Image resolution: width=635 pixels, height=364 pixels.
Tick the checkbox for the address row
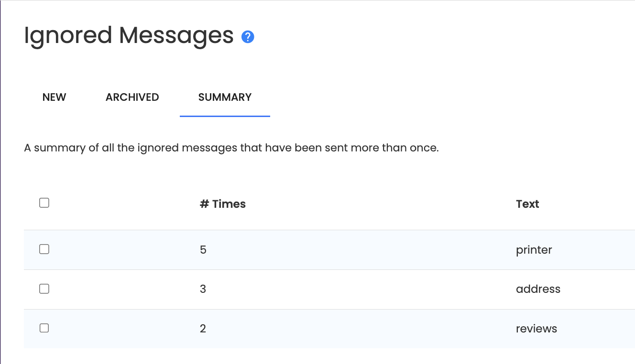click(x=44, y=289)
